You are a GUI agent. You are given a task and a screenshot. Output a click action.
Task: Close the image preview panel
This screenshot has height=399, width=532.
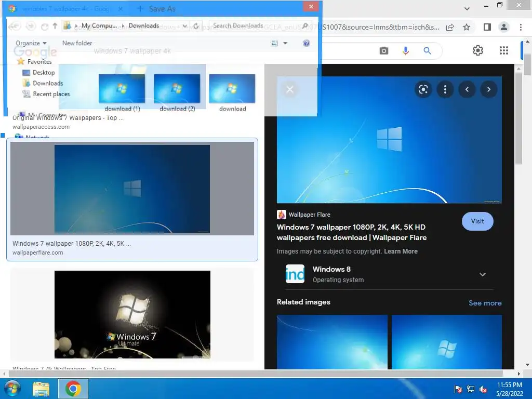coord(290,89)
